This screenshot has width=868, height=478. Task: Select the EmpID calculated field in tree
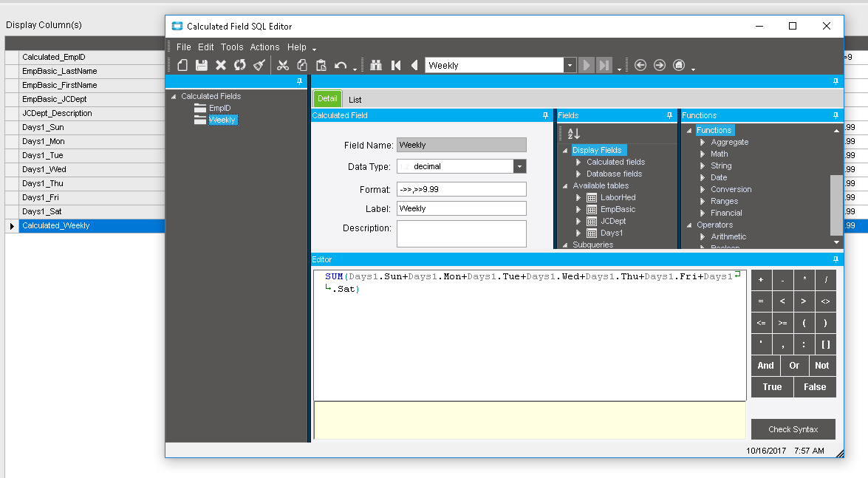[x=219, y=108]
